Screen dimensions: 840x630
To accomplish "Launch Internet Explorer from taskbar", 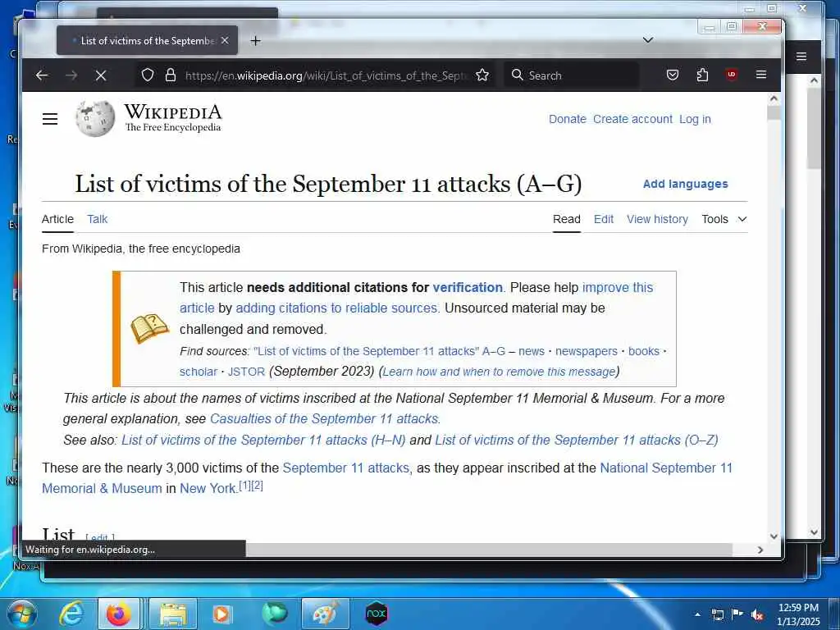I will pos(71,614).
